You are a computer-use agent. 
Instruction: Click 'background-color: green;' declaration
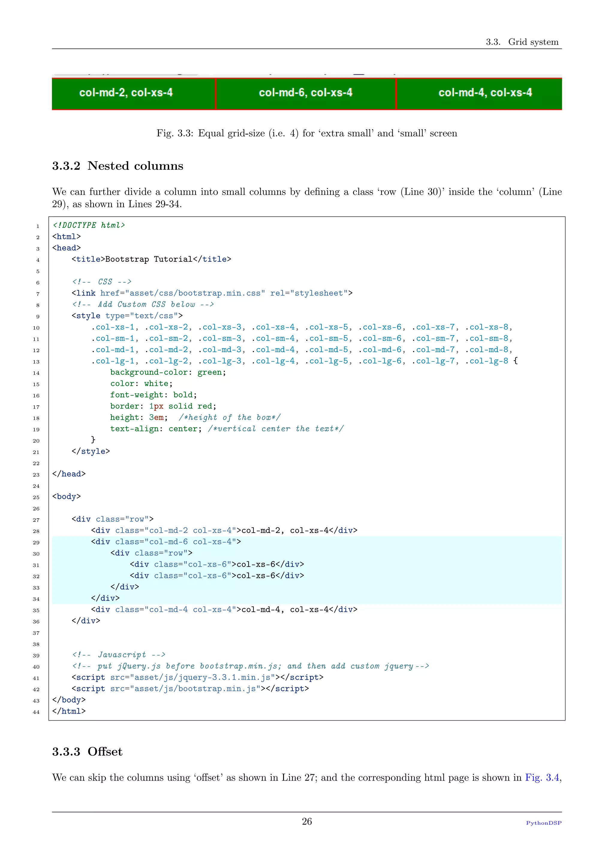coord(168,372)
